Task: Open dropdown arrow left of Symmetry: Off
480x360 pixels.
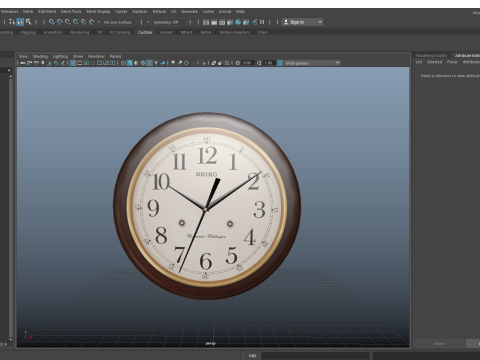Action: click(x=148, y=22)
